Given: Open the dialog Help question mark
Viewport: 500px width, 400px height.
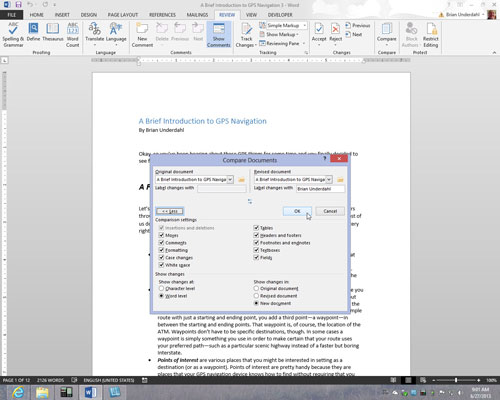Looking at the screenshot, I should 324,159.
